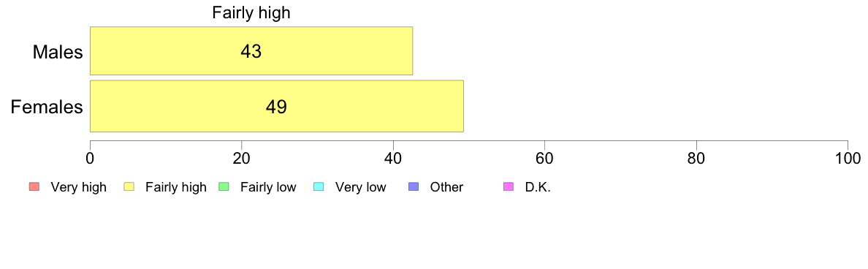Click the value 49 in Females bar

276,107
